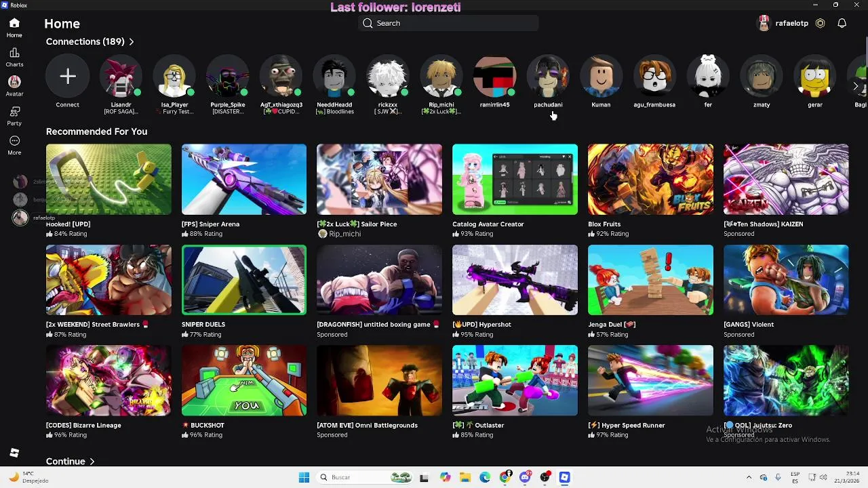Open the Street Brawlers game thumbnail

point(108,280)
